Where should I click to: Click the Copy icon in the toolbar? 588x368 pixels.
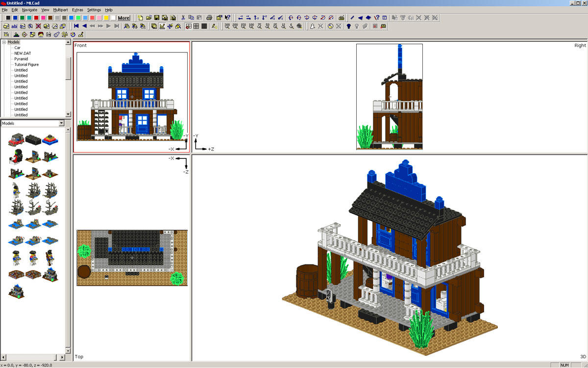[x=191, y=18]
